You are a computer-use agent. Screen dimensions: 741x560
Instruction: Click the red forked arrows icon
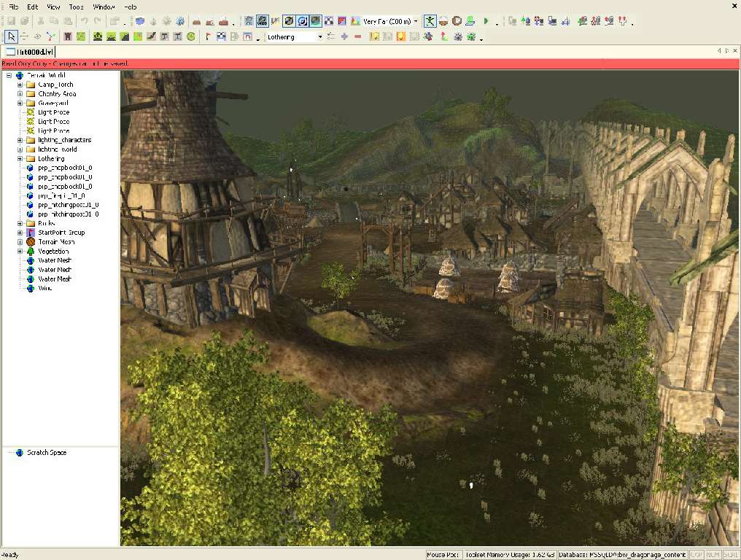[x=623, y=21]
